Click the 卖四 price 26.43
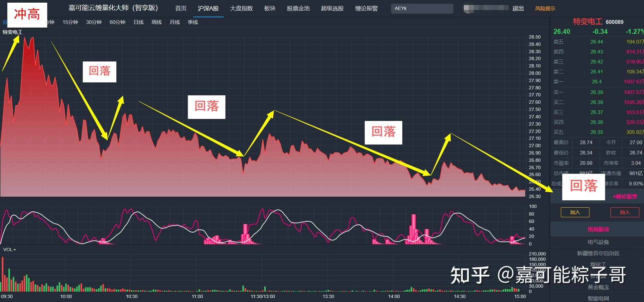The height and width of the screenshot is (302, 644). tap(596, 52)
